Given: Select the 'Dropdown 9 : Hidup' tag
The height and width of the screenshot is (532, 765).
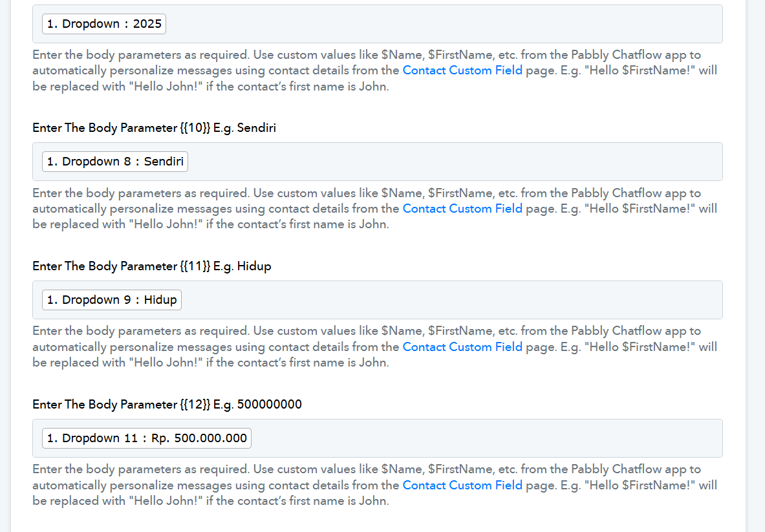Looking at the screenshot, I should coord(112,300).
